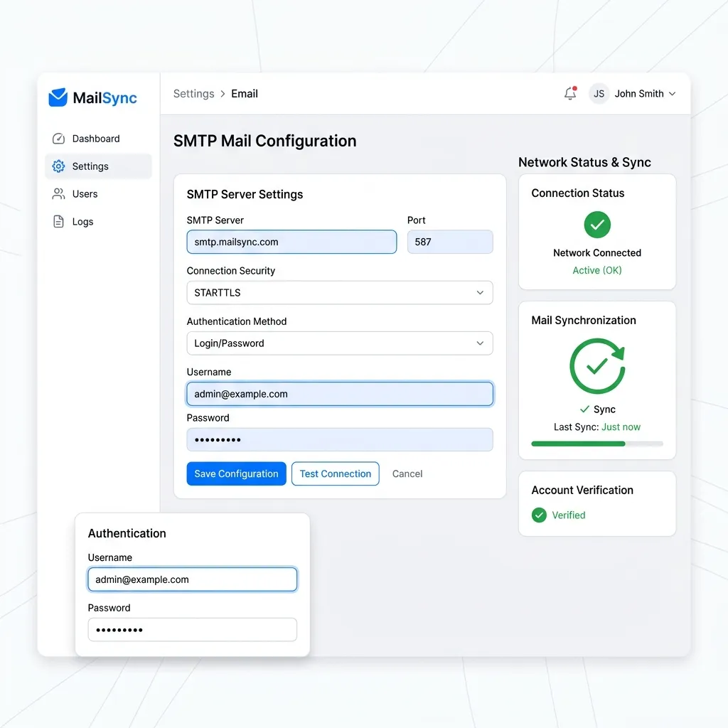
Task: Click the Cancel link
Action: [x=407, y=473]
